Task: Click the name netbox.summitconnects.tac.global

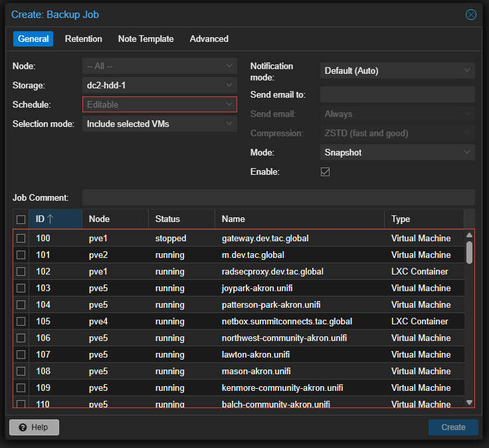Action: [287, 321]
